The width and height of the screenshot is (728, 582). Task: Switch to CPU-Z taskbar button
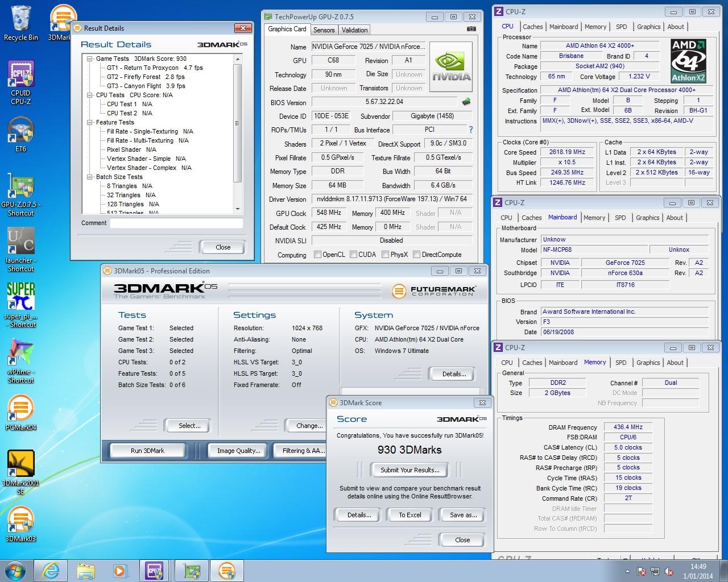click(154, 570)
